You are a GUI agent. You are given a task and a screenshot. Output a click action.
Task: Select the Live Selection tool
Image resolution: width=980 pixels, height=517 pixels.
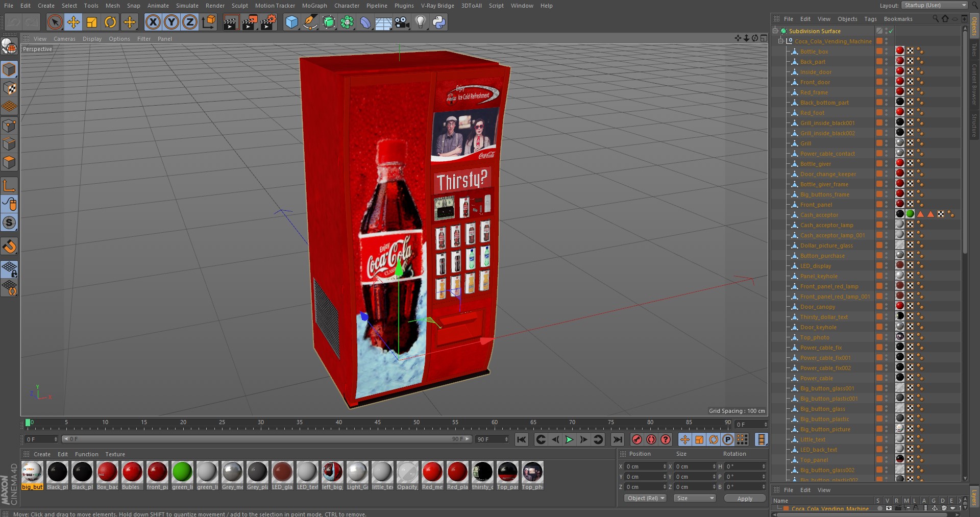tap(55, 22)
